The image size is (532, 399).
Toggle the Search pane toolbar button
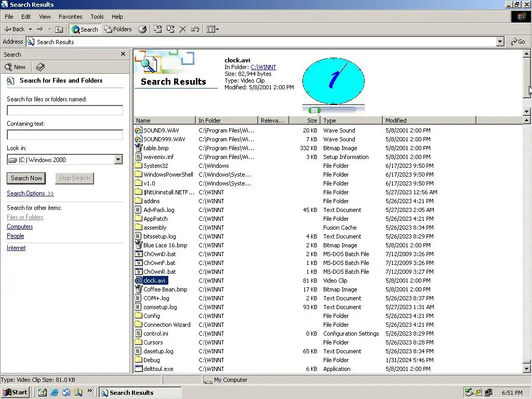coord(85,29)
